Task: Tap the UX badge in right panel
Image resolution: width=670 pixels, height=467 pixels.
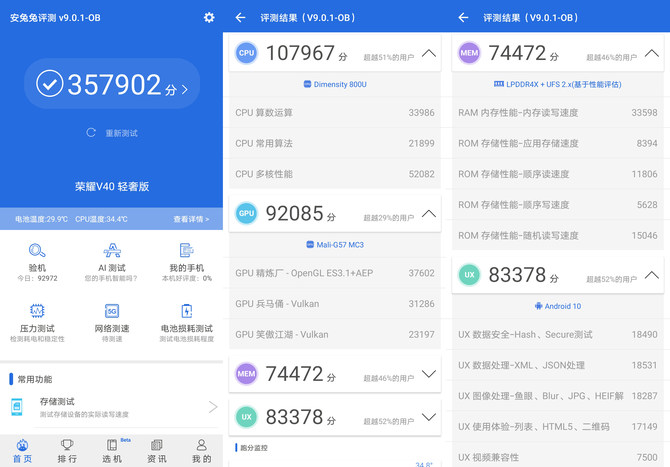Action: 469,275
